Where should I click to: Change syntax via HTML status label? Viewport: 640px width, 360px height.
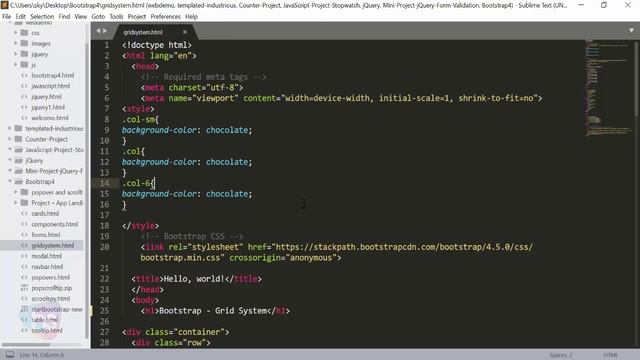pyautogui.click(x=611, y=355)
